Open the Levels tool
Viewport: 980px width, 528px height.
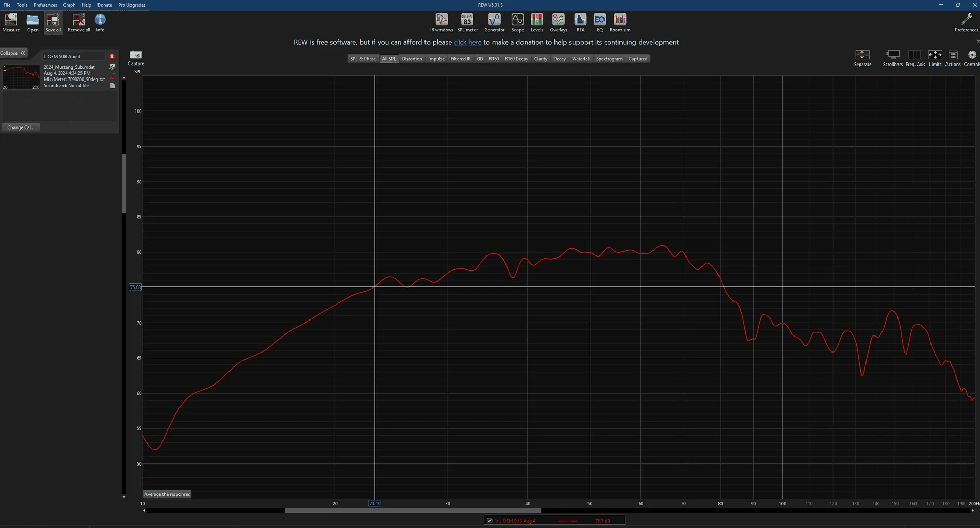click(536, 23)
